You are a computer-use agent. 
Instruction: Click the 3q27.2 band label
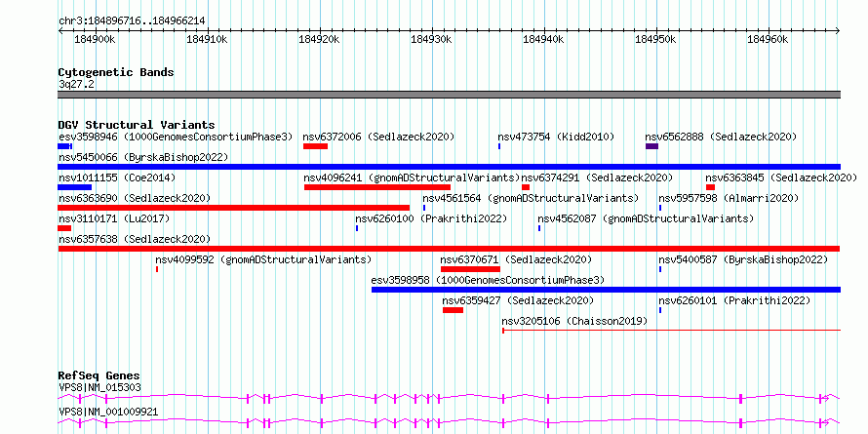click(x=76, y=84)
